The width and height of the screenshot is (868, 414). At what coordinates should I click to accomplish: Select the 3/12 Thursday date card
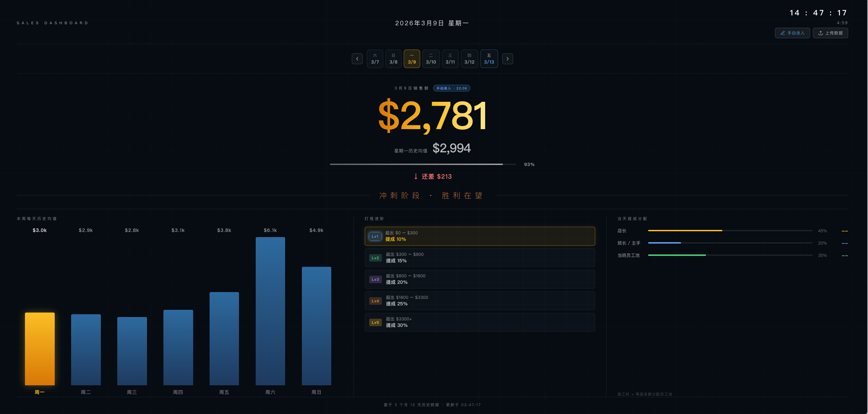click(x=469, y=58)
